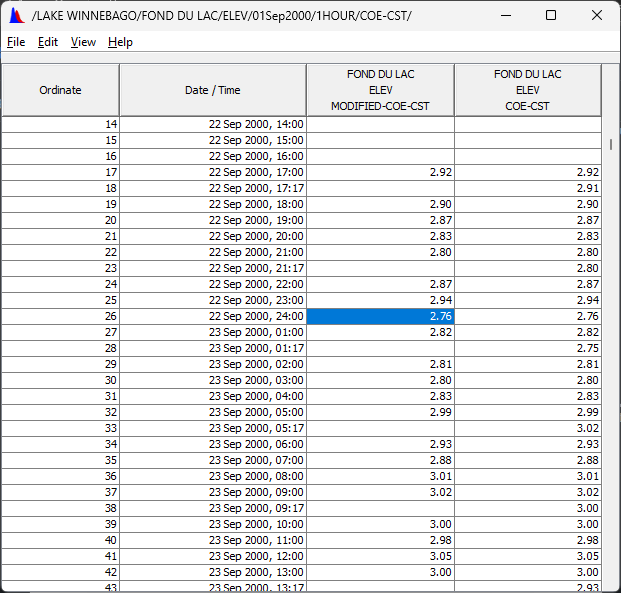Click date cell 22 Sep 2000, 19:00

tap(213, 220)
